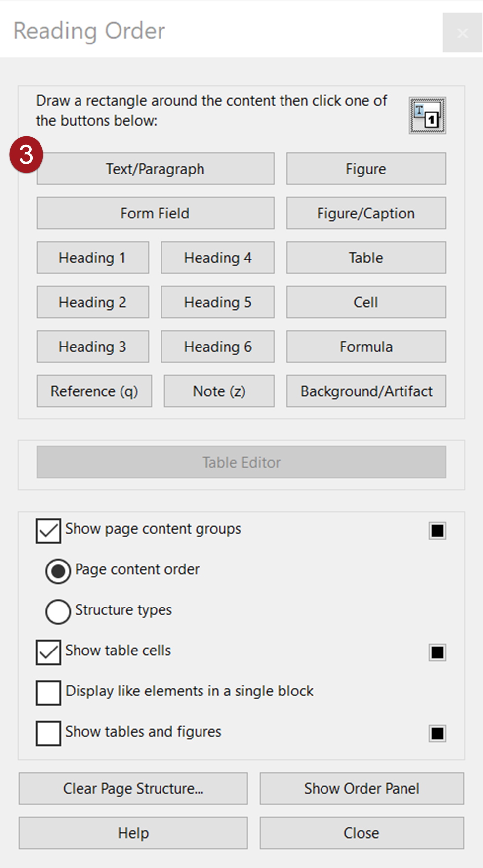Click the Form Field button
Image resolution: width=483 pixels, height=868 pixels.
pos(155,213)
